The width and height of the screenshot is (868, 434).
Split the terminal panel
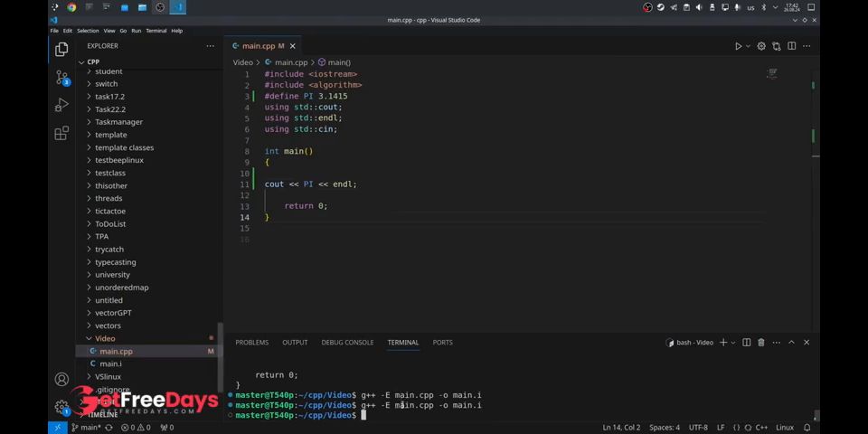(746, 343)
